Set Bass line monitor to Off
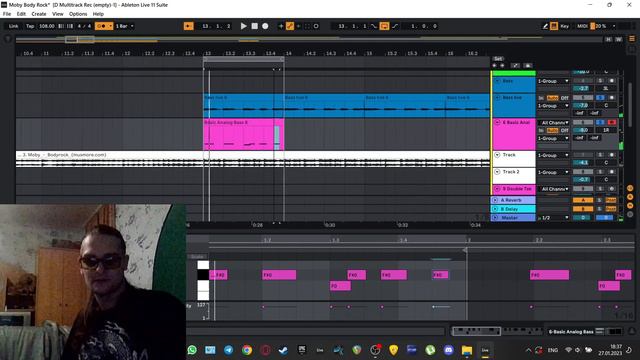640x360 pixels. (x=564, y=98)
